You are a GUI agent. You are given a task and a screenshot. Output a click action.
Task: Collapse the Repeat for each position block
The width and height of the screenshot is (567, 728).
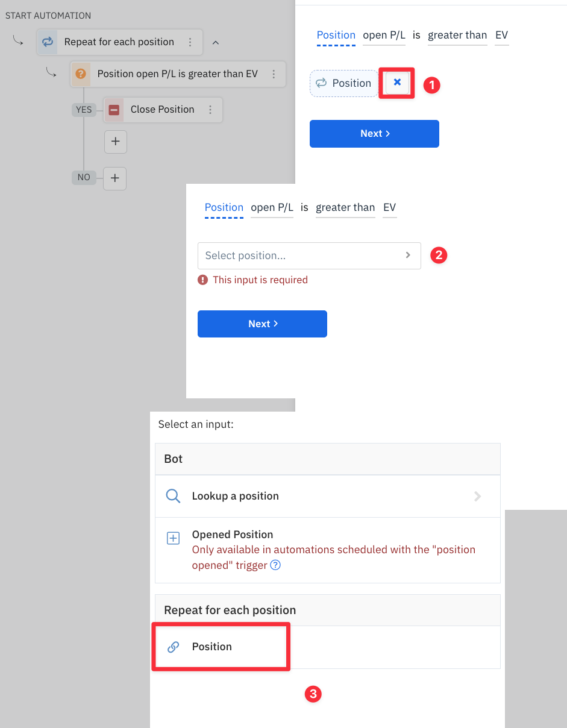pyautogui.click(x=216, y=42)
